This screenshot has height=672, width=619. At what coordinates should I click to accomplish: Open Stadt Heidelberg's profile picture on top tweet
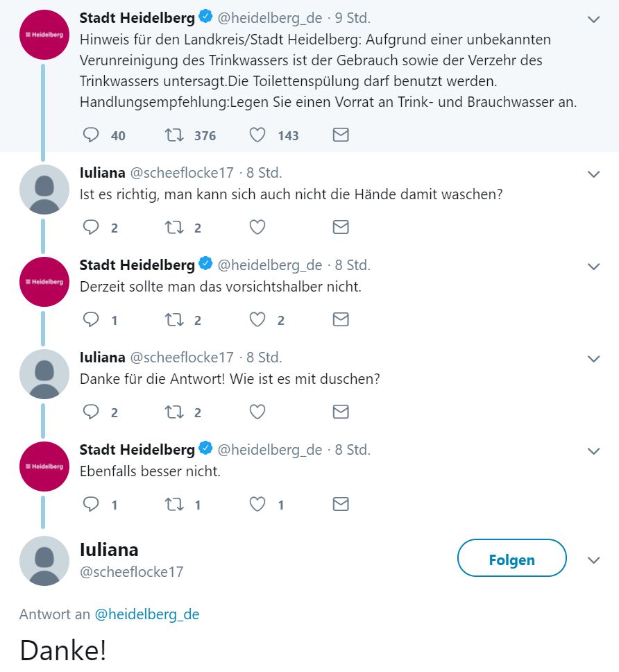(44, 35)
